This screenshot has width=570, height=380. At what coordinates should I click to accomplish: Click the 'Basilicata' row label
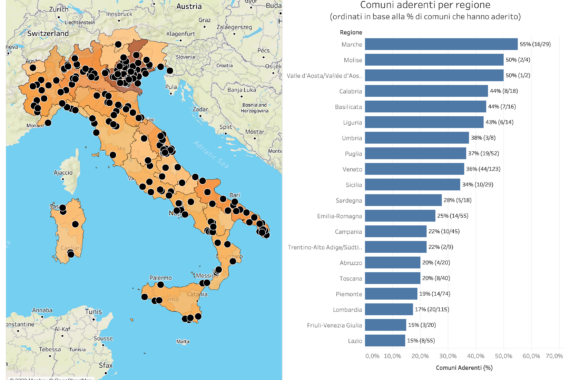click(348, 107)
